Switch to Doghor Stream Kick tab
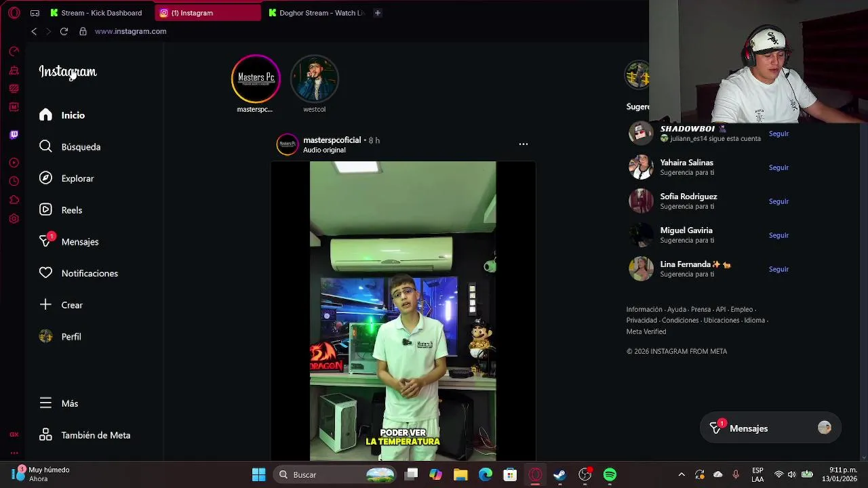Viewport: 868px width, 488px height. click(315, 13)
